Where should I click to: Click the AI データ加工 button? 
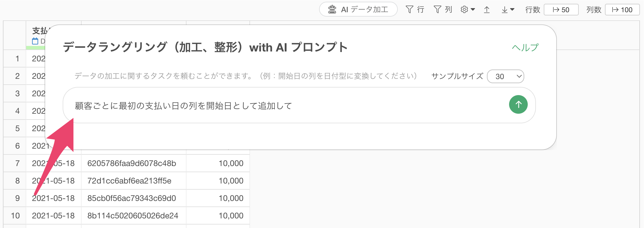(358, 9)
